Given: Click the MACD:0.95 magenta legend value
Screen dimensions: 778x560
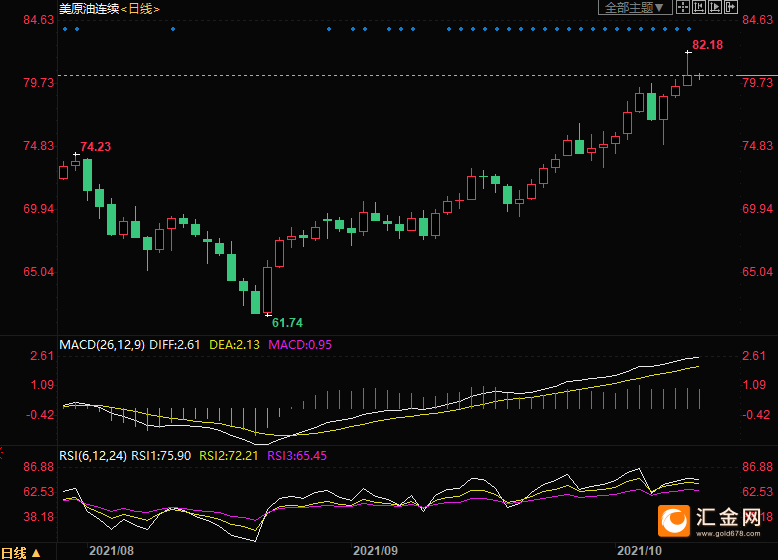Looking at the screenshot, I should tap(300, 344).
